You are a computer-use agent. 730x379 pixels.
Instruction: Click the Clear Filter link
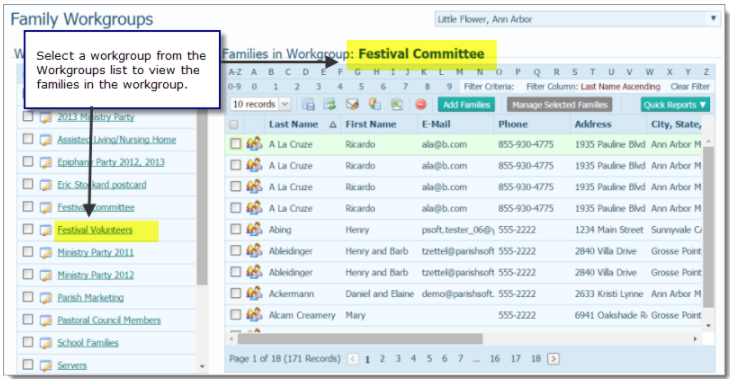(690, 87)
